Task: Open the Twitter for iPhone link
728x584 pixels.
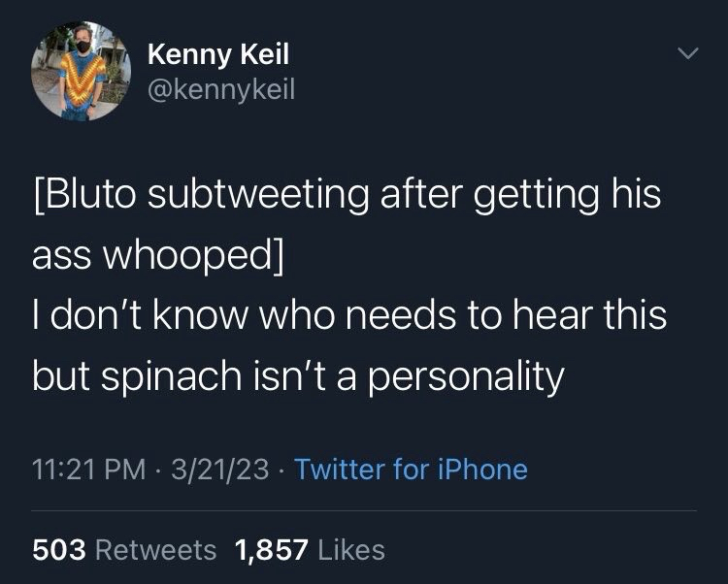Action: [411, 470]
